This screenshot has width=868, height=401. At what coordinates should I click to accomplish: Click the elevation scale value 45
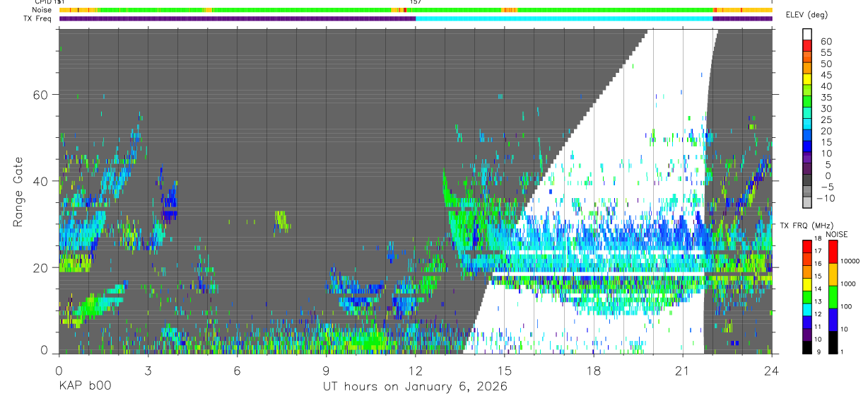click(825, 75)
